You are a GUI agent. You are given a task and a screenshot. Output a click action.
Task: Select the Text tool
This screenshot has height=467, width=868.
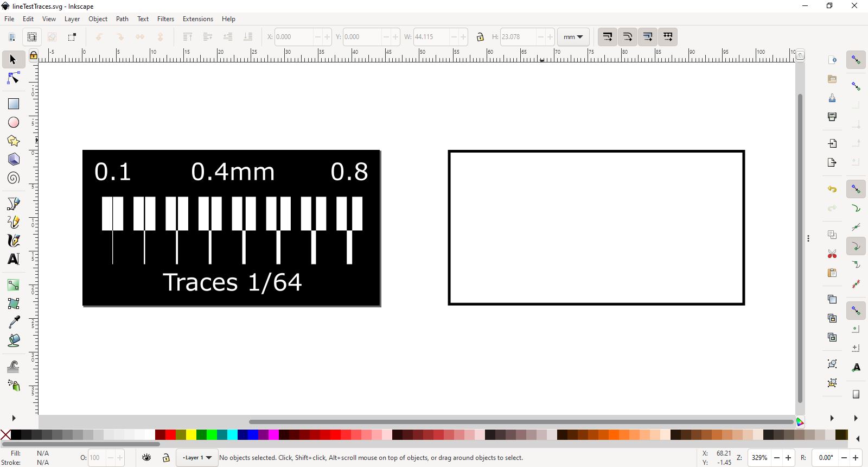[x=13, y=259]
